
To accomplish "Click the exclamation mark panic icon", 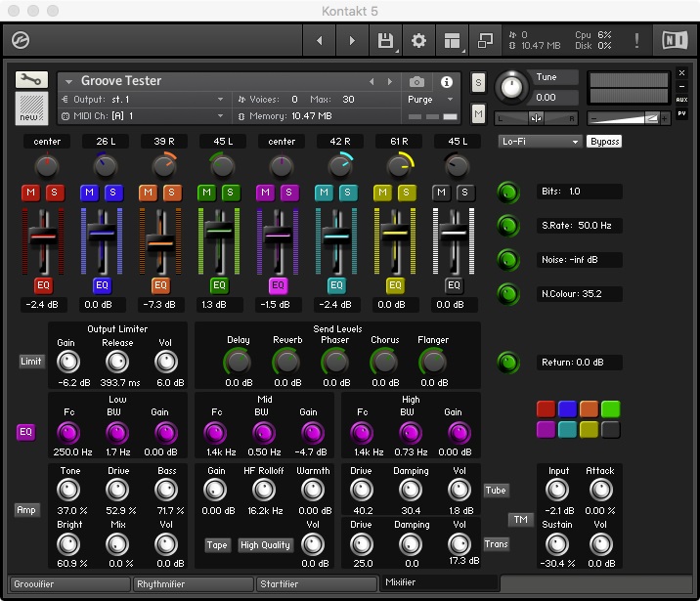I will click(637, 41).
